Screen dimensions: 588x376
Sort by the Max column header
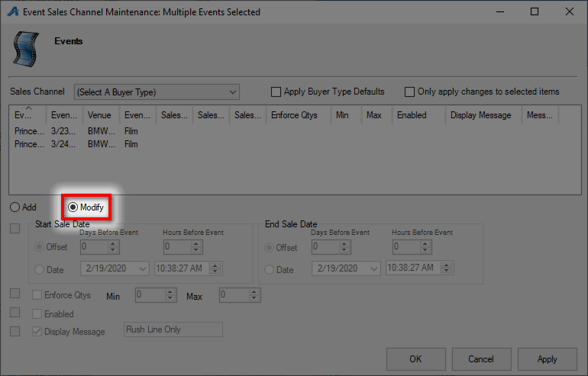click(376, 115)
